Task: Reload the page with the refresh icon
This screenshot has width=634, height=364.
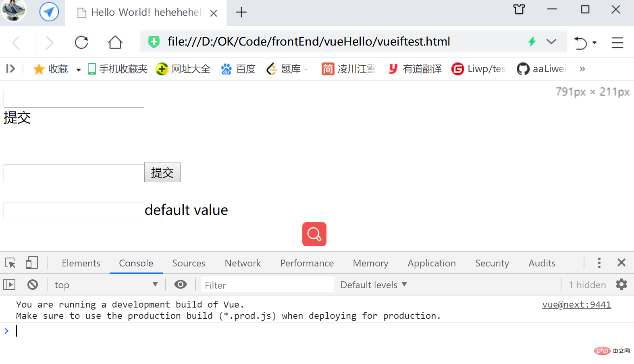Action: click(81, 42)
